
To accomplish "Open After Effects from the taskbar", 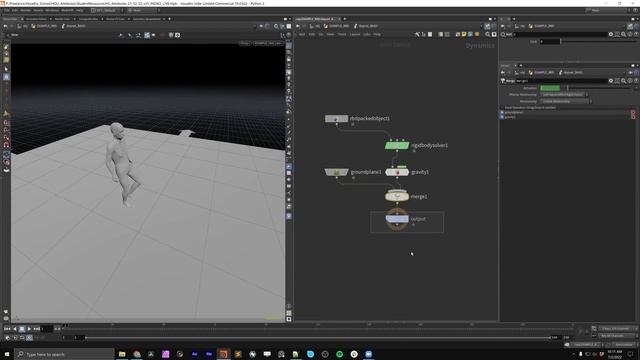I will (194, 354).
